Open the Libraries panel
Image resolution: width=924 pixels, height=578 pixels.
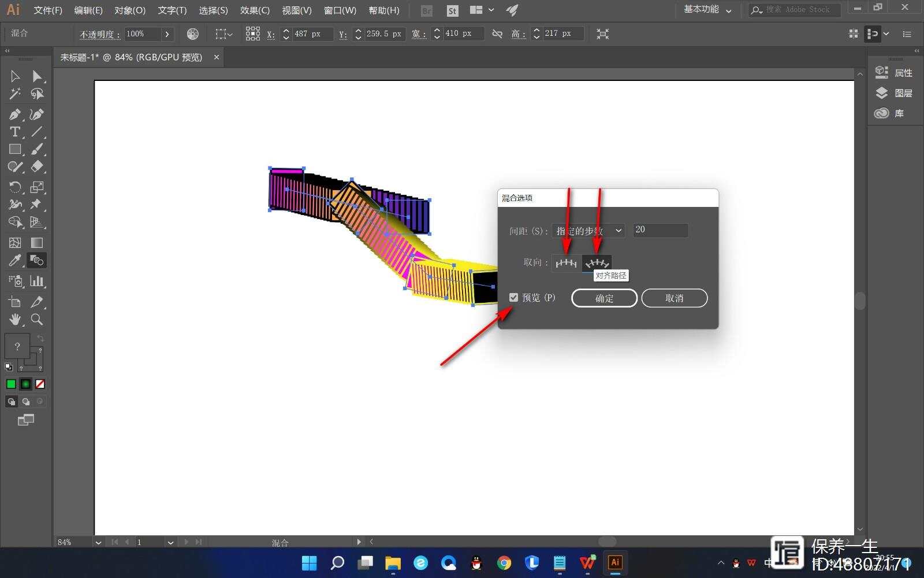[889, 113]
